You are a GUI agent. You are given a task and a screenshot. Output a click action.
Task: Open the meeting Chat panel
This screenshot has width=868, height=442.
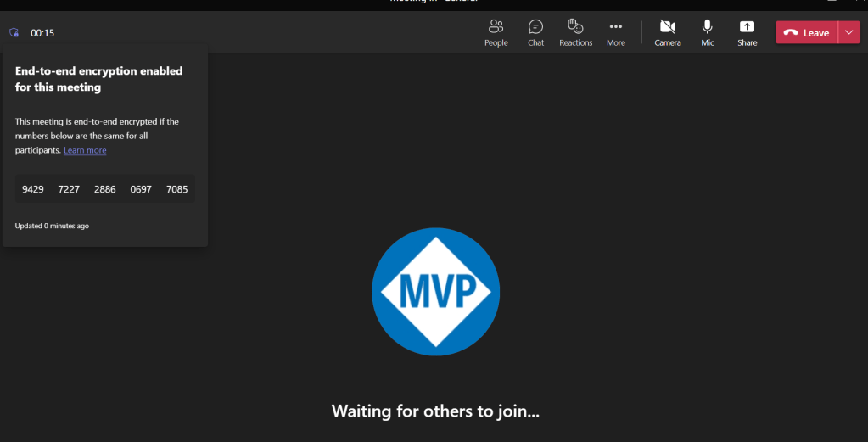535,32
